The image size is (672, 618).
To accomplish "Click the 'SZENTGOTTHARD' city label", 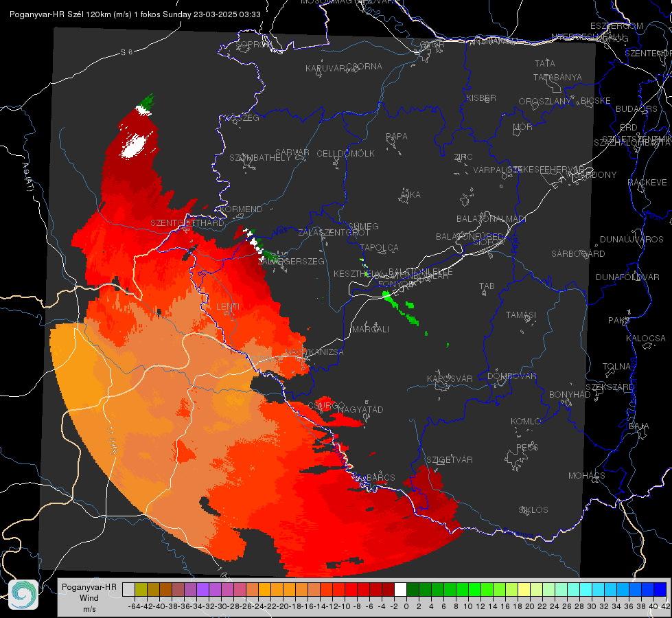I will (187, 222).
